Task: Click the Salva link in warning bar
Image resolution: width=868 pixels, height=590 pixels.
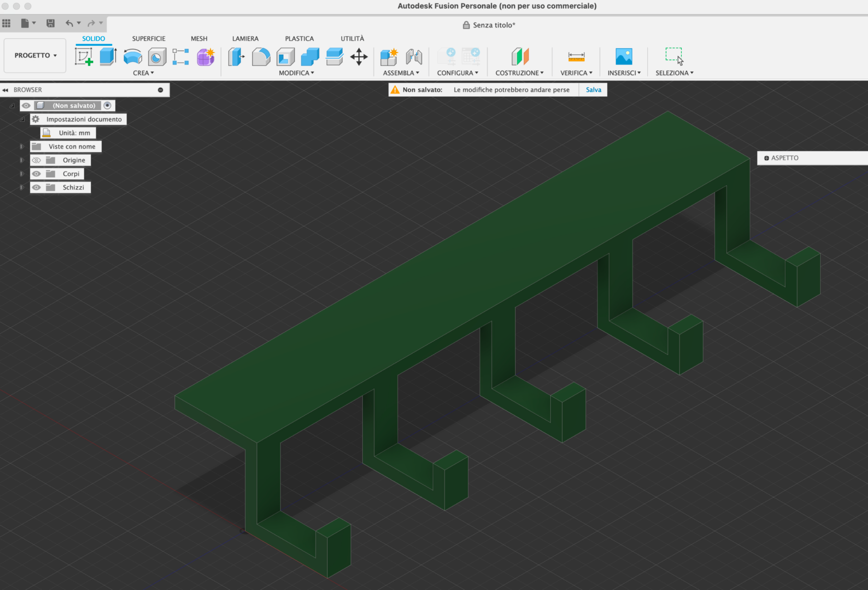Action: pyautogui.click(x=593, y=90)
